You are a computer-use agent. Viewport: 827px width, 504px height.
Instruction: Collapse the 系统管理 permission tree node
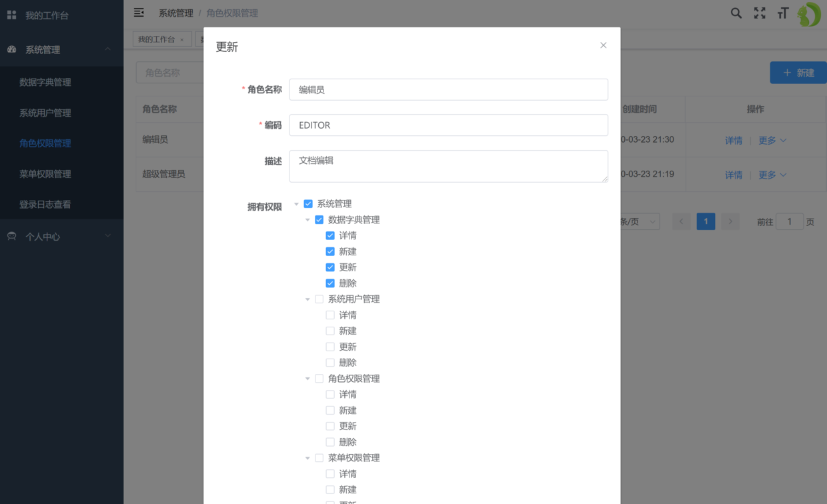coord(297,203)
